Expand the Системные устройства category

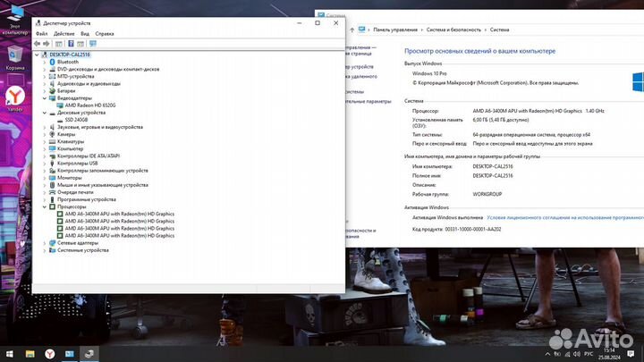[x=45, y=250]
